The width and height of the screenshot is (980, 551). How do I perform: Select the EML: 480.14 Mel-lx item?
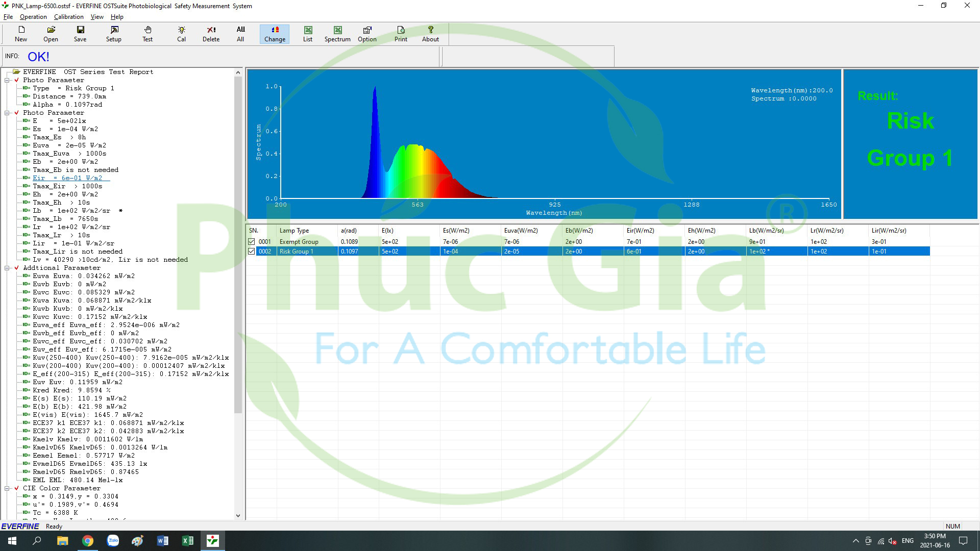[x=78, y=480]
